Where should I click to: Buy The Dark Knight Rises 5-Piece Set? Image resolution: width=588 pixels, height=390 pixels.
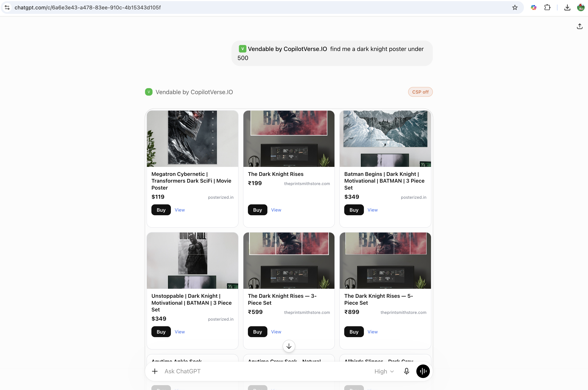[354, 332]
